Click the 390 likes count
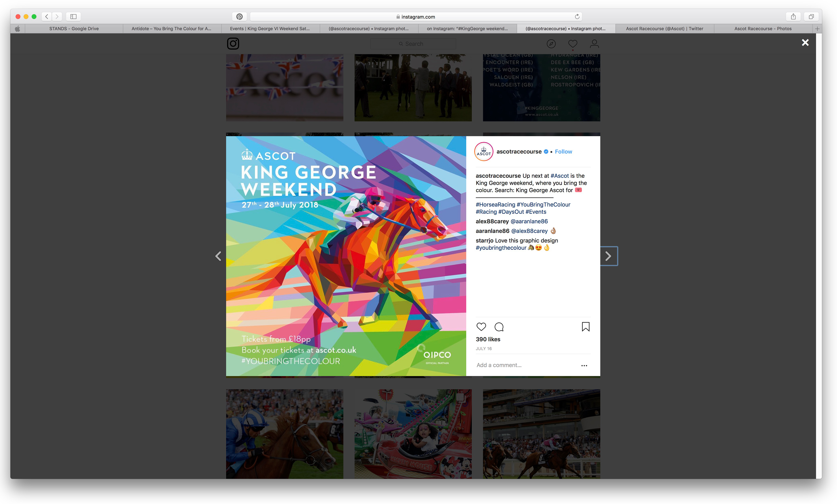The height and width of the screenshot is (504, 837). click(x=488, y=339)
